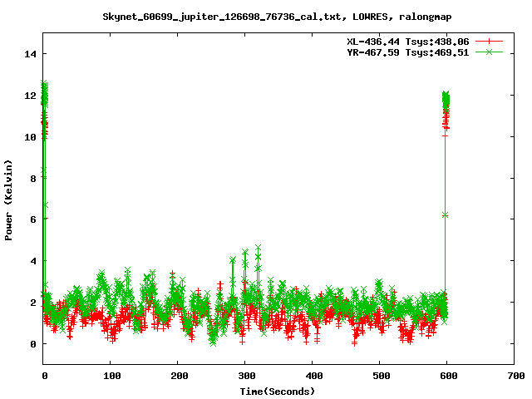The image size is (532, 399).
Task: Click the x-axis tick label 700
Action: (x=515, y=376)
